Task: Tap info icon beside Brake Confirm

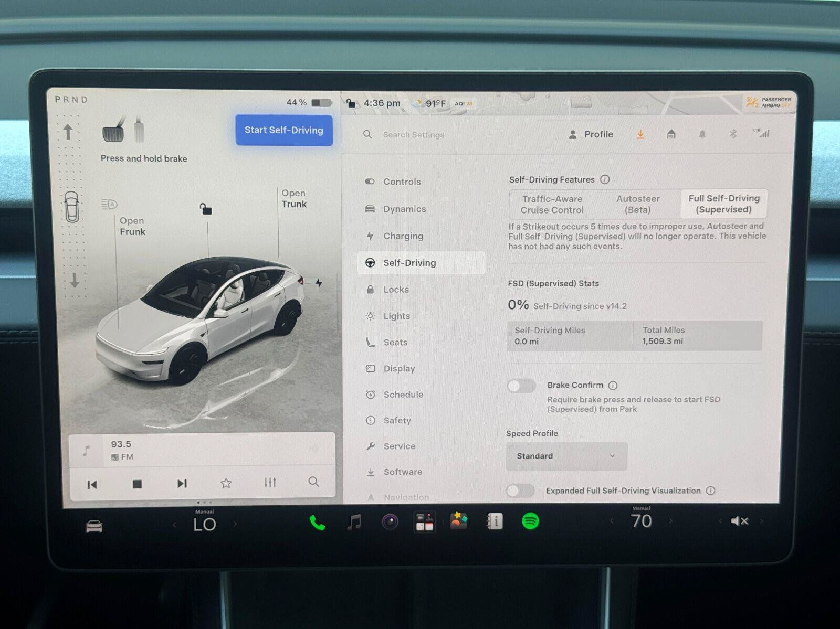Action: [x=613, y=386]
